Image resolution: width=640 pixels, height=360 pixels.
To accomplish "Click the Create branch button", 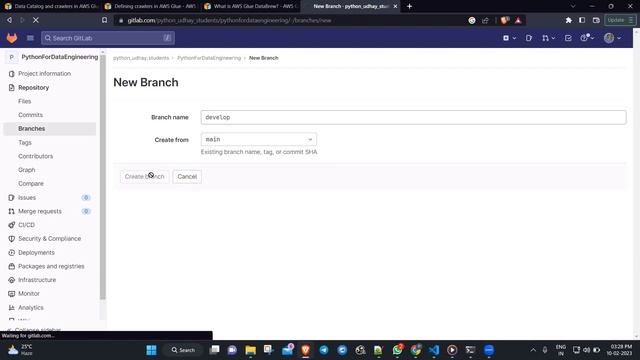I will (144, 177).
